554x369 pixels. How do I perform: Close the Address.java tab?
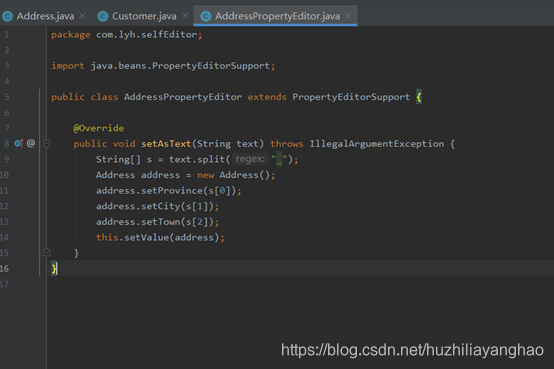pyautogui.click(x=82, y=16)
